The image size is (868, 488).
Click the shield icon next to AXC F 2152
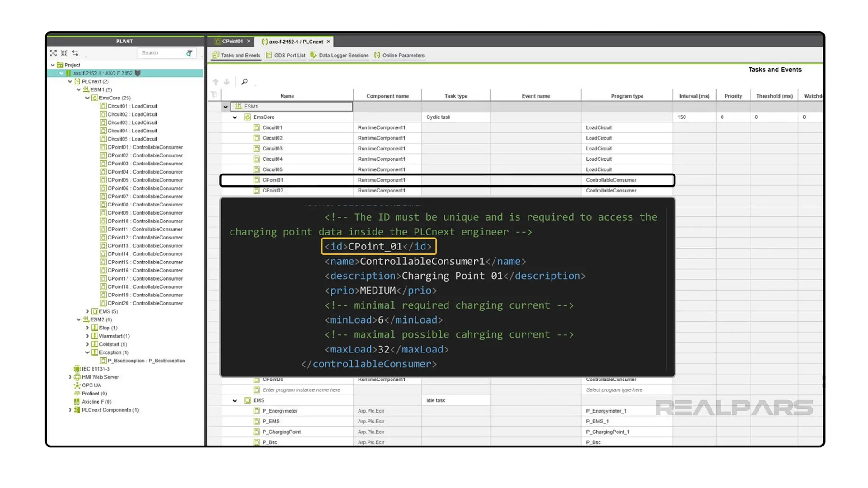[x=138, y=73]
